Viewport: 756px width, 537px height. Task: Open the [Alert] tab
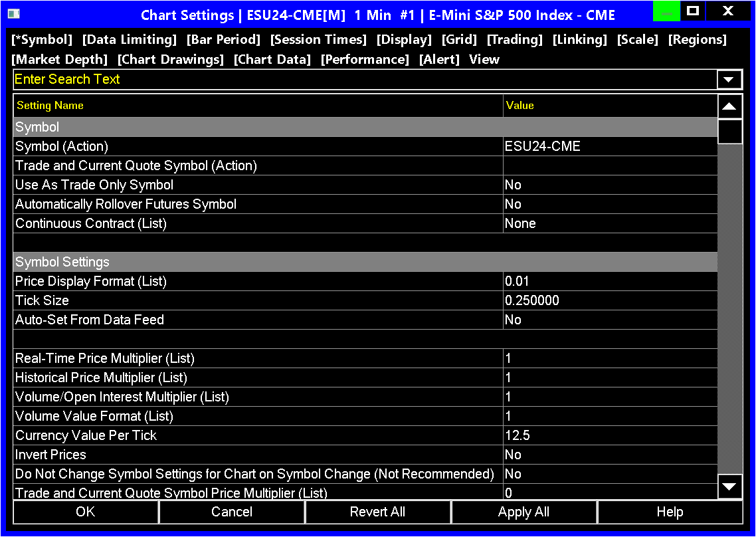pos(438,59)
